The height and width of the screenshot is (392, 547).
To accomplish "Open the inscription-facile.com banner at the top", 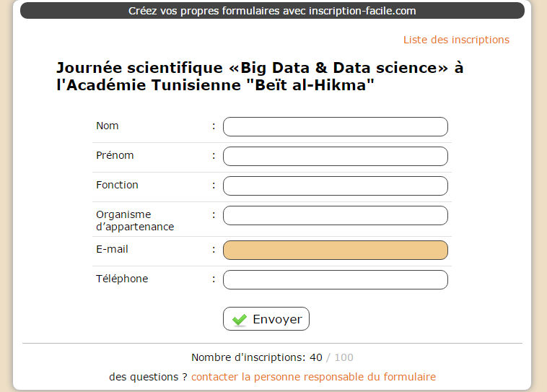I will pyautogui.click(x=272, y=11).
